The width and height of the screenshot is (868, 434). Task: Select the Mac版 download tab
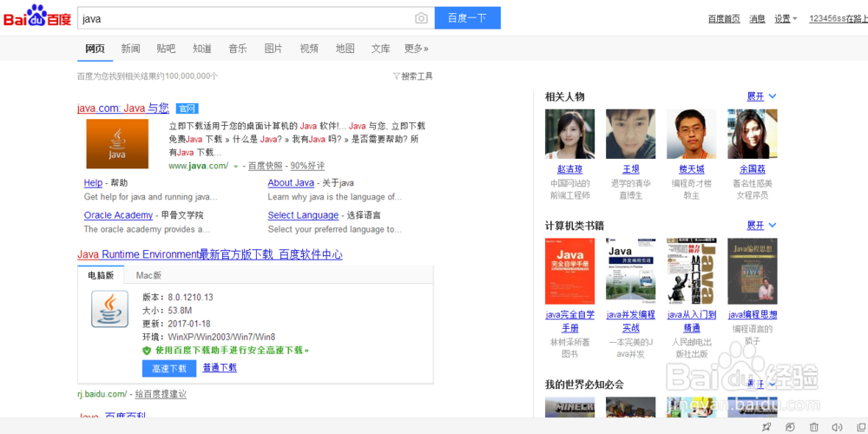pos(148,275)
